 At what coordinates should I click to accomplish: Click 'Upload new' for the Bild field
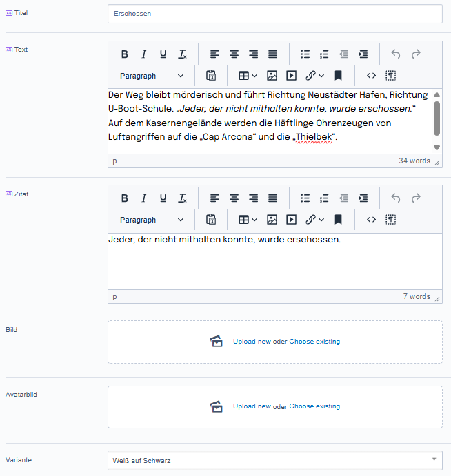pyautogui.click(x=252, y=342)
